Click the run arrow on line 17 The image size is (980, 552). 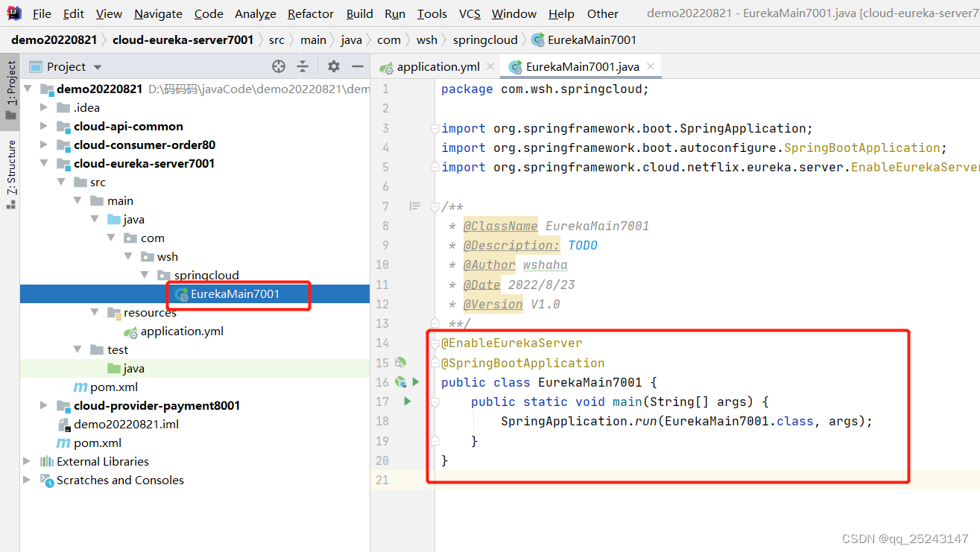[x=407, y=402]
